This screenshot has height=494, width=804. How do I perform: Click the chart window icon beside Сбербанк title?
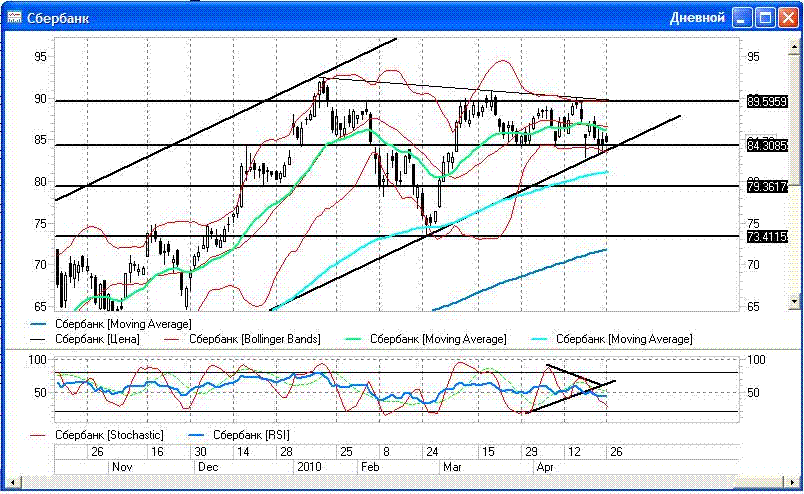[14, 18]
